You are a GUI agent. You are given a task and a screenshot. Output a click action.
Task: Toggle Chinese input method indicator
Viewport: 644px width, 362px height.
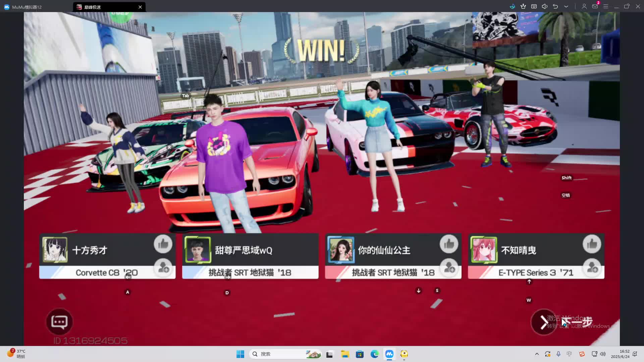(569, 354)
